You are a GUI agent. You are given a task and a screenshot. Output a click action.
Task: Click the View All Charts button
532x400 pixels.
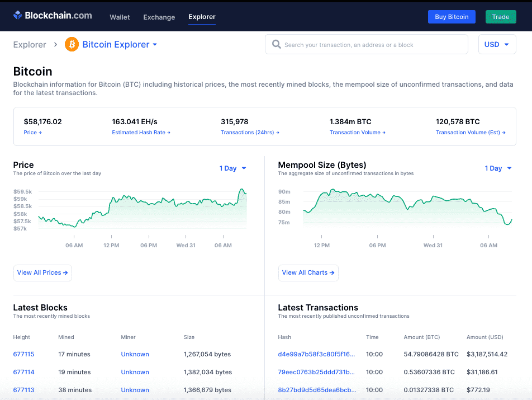[x=308, y=272]
